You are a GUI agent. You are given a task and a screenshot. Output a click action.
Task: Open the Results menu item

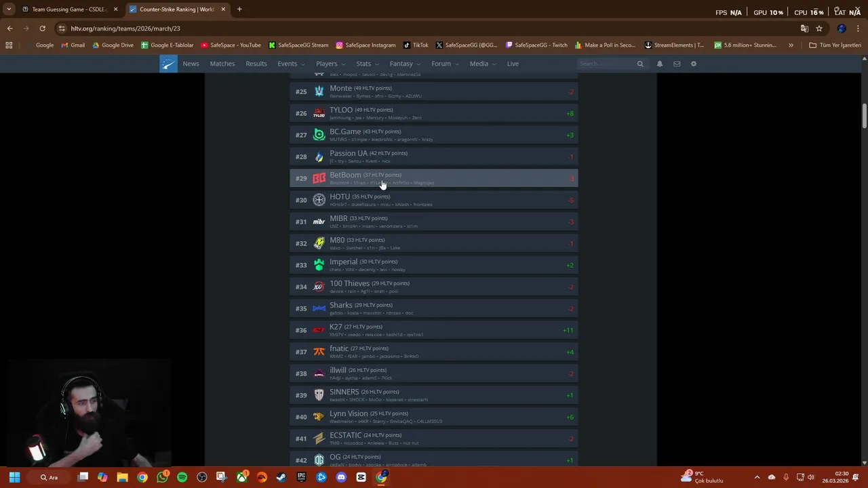[256, 64]
